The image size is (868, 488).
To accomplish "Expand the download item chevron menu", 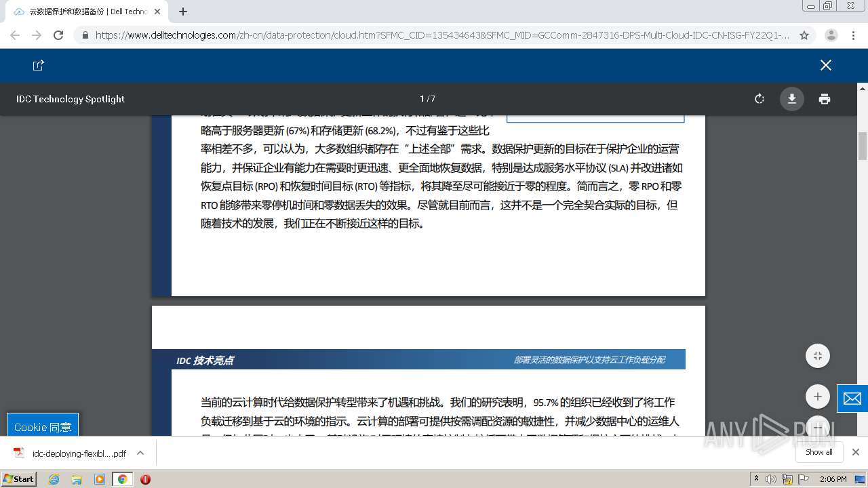I will (140, 453).
